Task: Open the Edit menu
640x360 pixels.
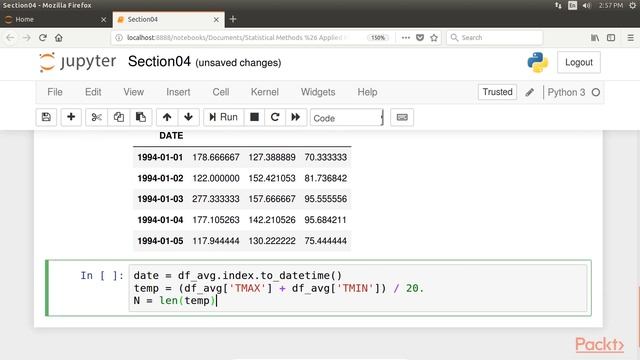Action: click(x=93, y=92)
